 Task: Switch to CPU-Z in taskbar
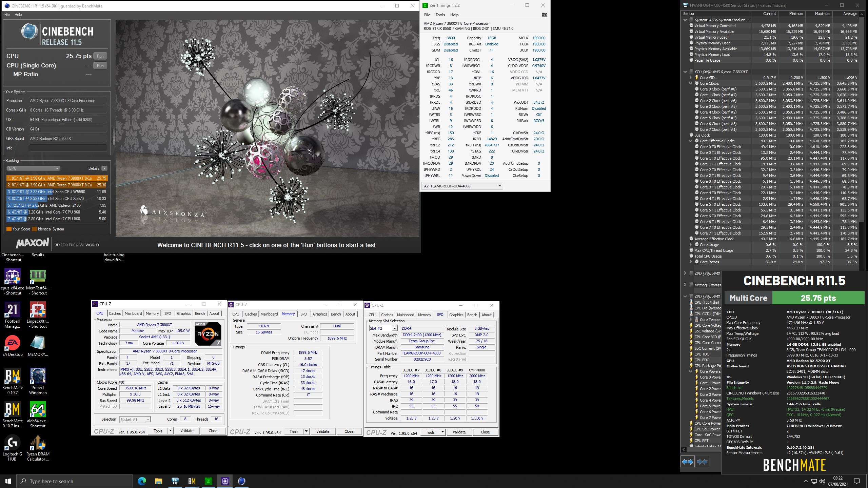[x=225, y=481]
